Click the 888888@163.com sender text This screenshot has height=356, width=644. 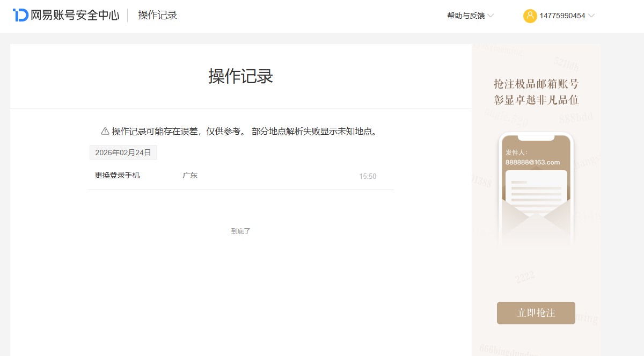click(x=532, y=162)
